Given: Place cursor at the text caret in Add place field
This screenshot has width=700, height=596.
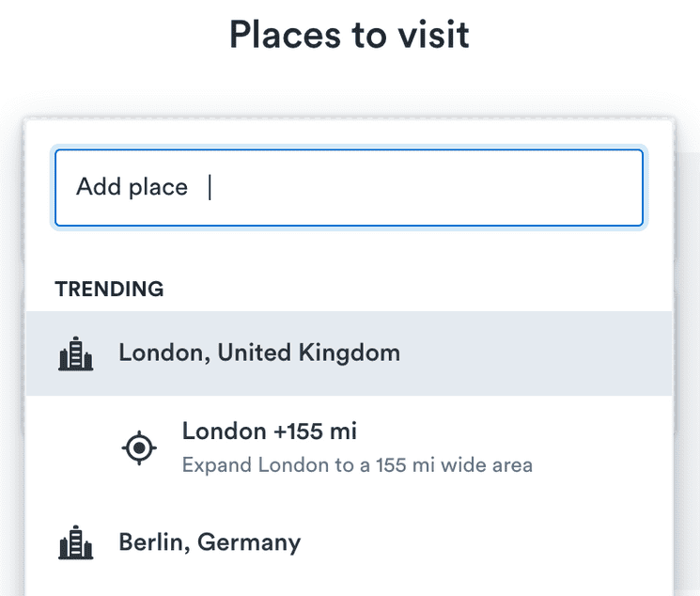Looking at the screenshot, I should coord(210,188).
